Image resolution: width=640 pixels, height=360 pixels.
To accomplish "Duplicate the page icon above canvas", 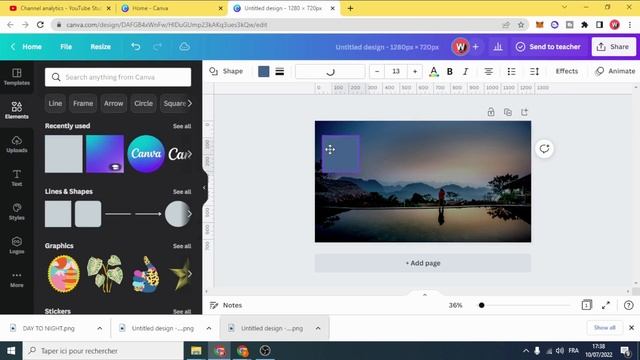I will coord(508,112).
